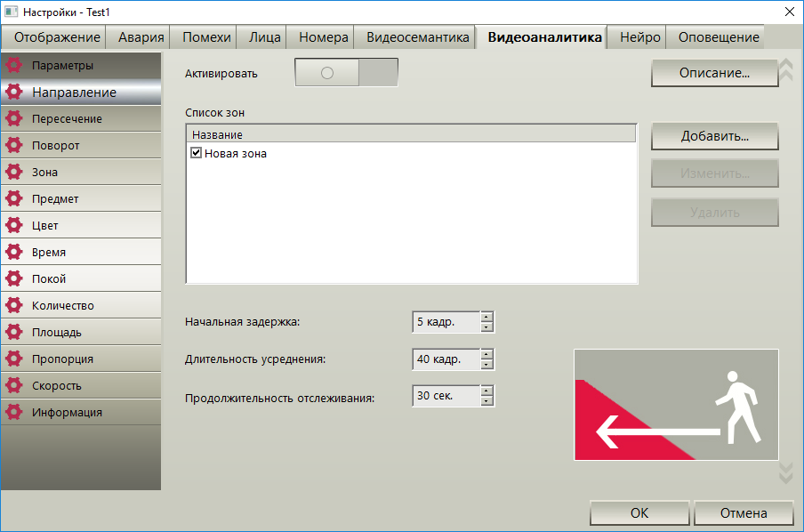Click the gear icon next to Зона
The width and height of the screenshot is (804, 532).
14,172
